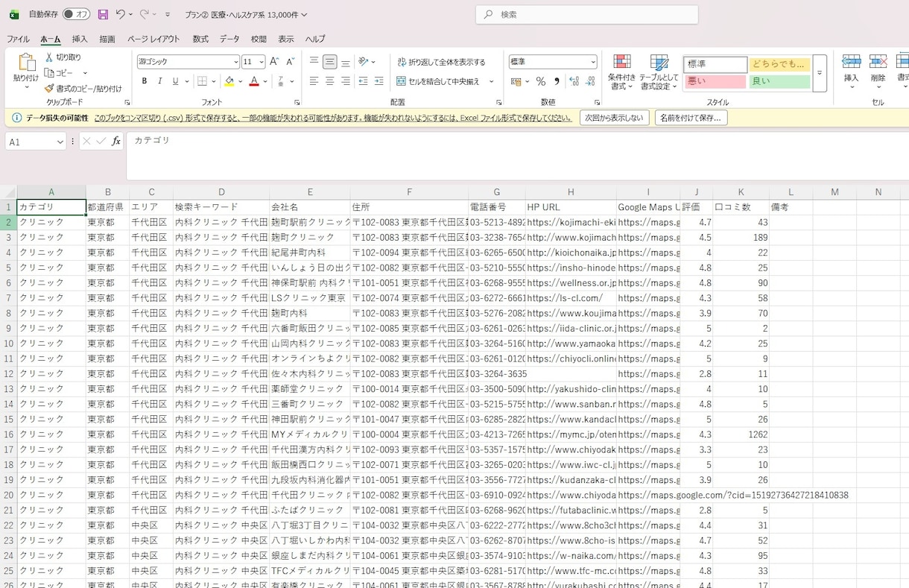The image size is (909, 588).
Task: Click the Center horizontally icon
Action: tap(330, 81)
